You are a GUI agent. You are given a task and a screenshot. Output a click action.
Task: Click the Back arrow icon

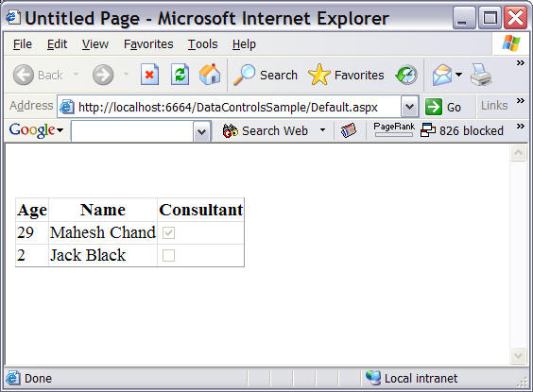(x=23, y=75)
